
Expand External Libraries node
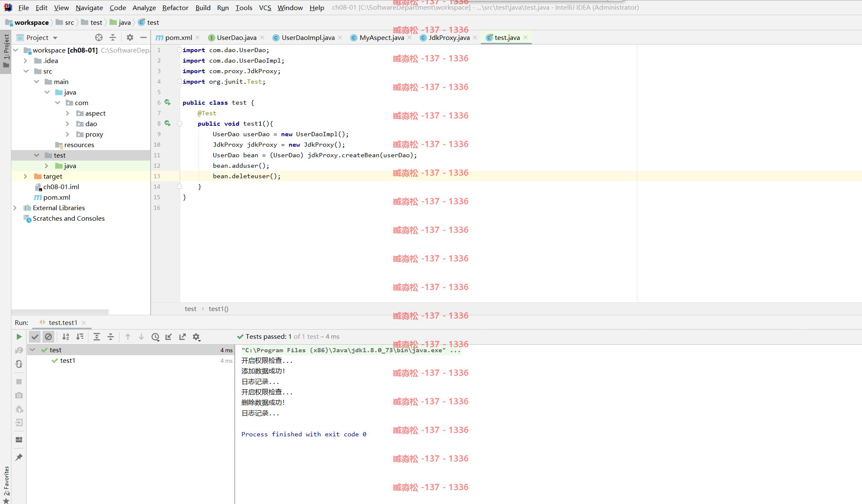(x=15, y=208)
